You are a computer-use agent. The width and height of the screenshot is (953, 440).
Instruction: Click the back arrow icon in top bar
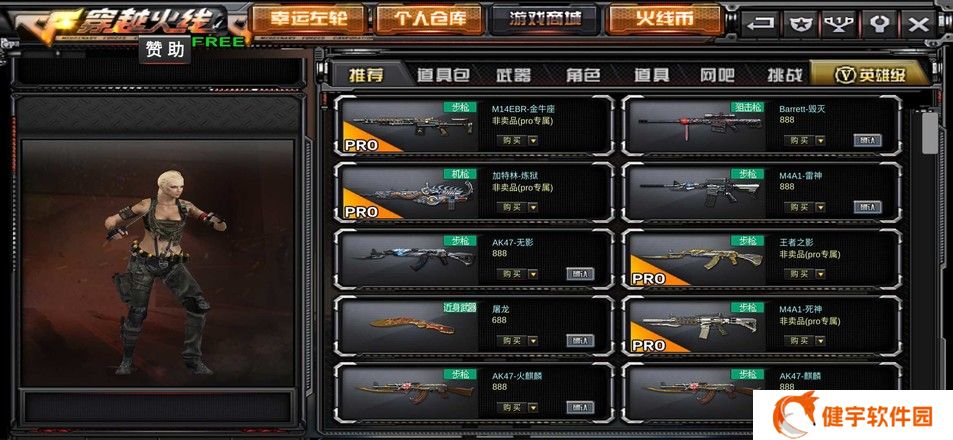[760, 24]
